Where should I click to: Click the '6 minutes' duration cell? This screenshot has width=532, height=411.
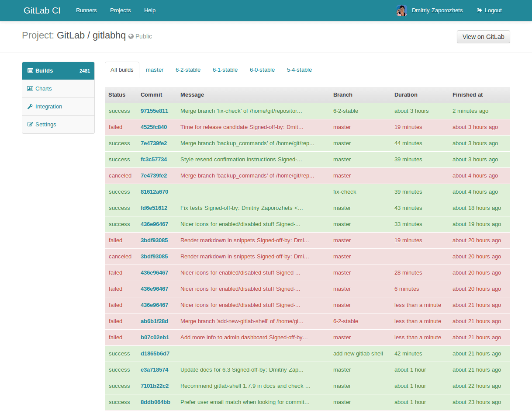[407, 289]
